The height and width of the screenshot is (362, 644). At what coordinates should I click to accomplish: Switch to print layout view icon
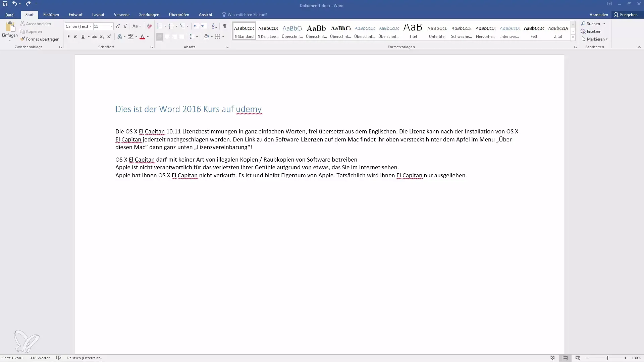[x=565, y=358]
